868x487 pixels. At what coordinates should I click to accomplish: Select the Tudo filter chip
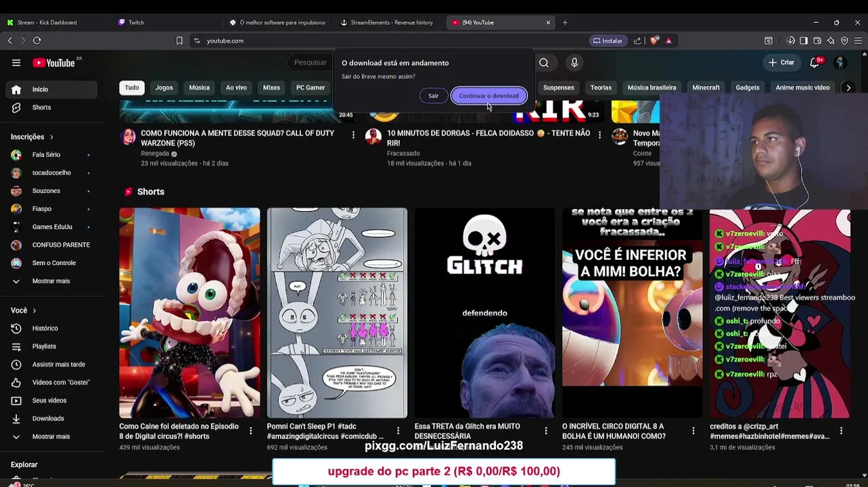click(x=132, y=87)
